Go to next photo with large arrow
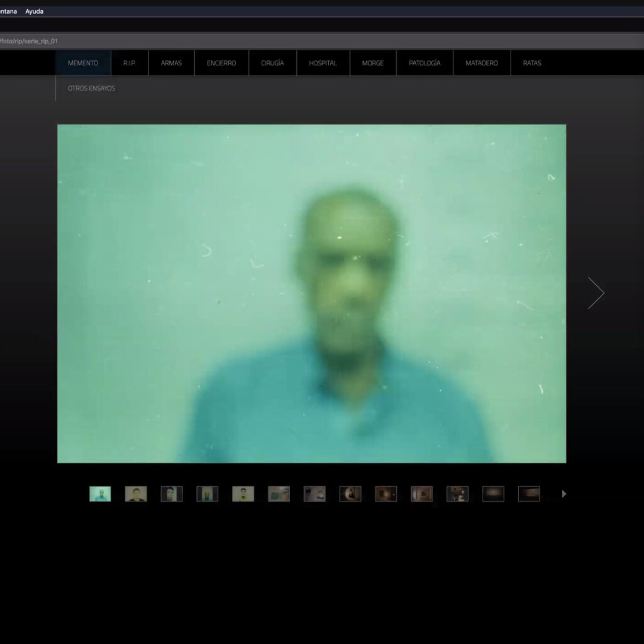The height and width of the screenshot is (644, 644). coord(596,293)
